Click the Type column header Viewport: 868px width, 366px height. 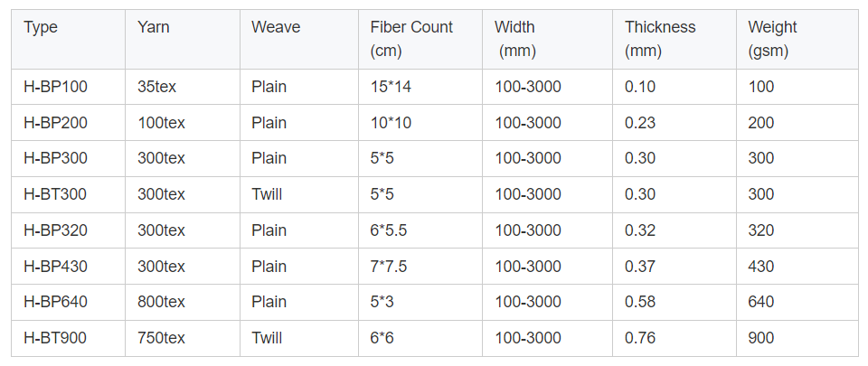(41, 28)
